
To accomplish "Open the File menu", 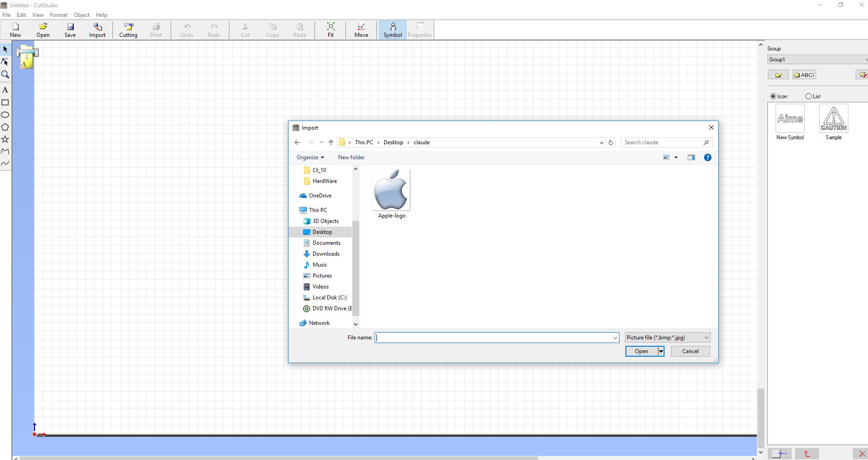I will [x=6, y=15].
